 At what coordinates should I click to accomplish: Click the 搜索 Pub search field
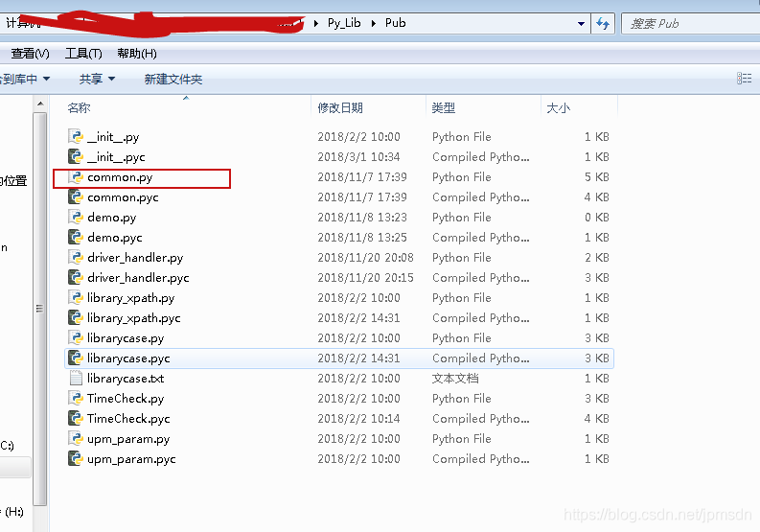coord(690,23)
